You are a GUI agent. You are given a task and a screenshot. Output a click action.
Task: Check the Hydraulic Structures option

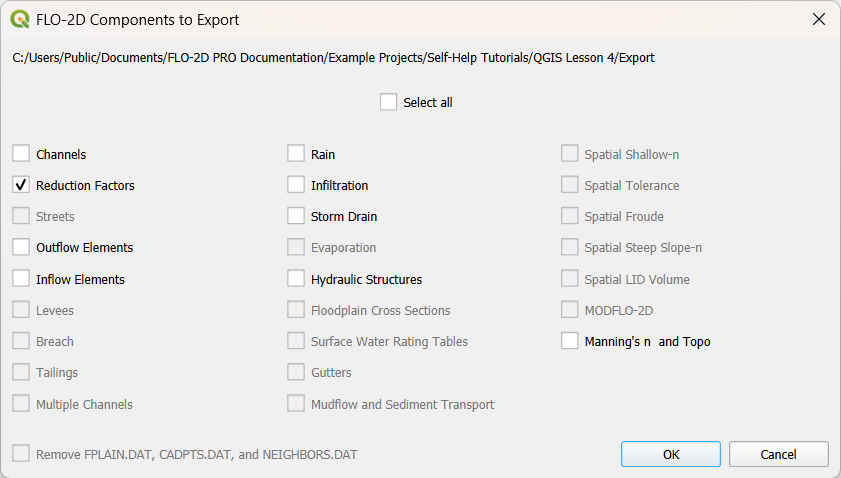[x=296, y=279]
